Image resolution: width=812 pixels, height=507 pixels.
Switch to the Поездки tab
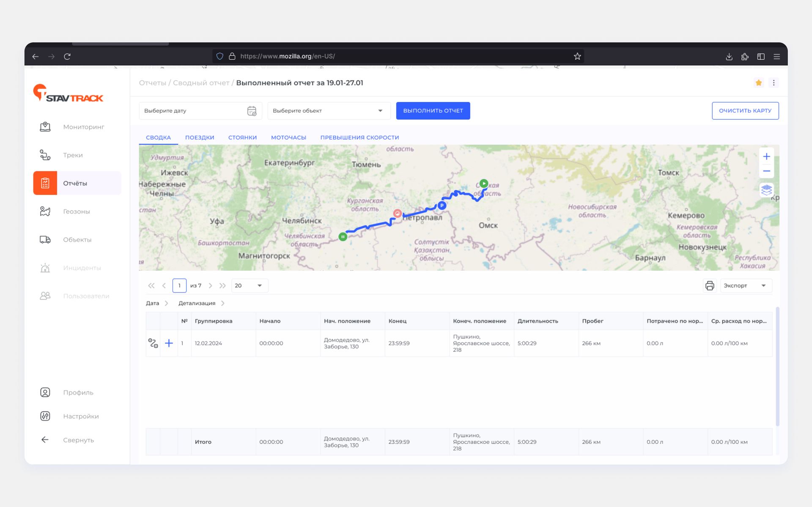point(200,137)
